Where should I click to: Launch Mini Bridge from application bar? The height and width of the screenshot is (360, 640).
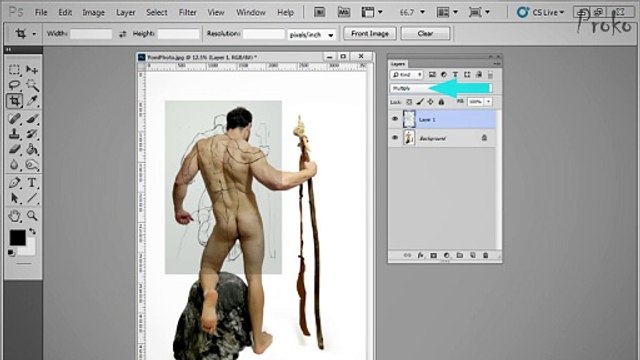(x=344, y=12)
